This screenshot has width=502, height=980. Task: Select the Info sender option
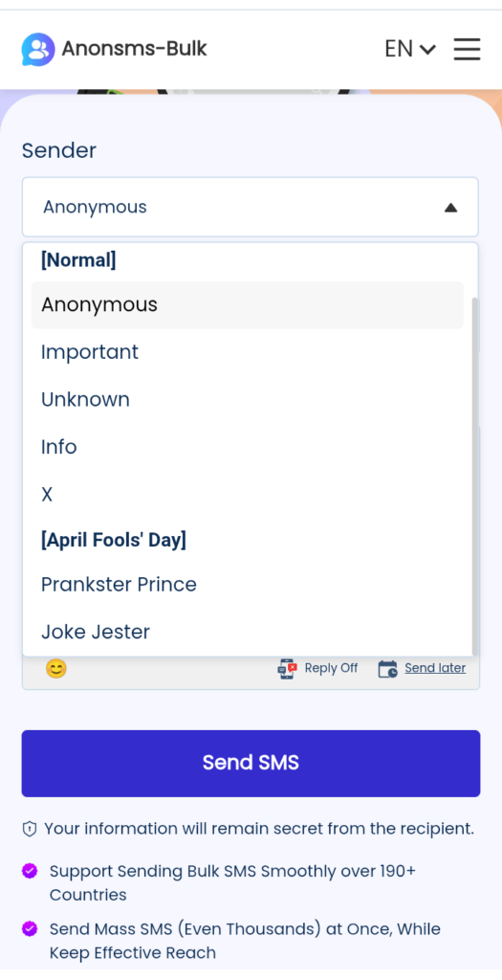click(248, 448)
